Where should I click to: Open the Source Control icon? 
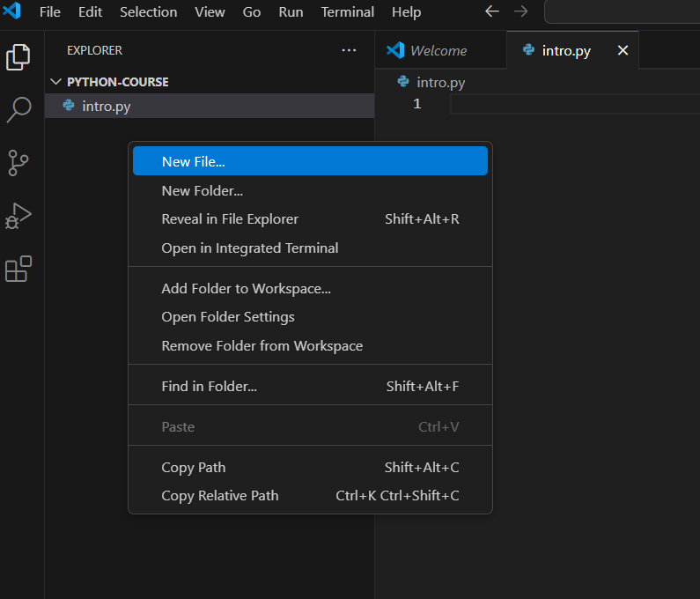click(x=18, y=163)
